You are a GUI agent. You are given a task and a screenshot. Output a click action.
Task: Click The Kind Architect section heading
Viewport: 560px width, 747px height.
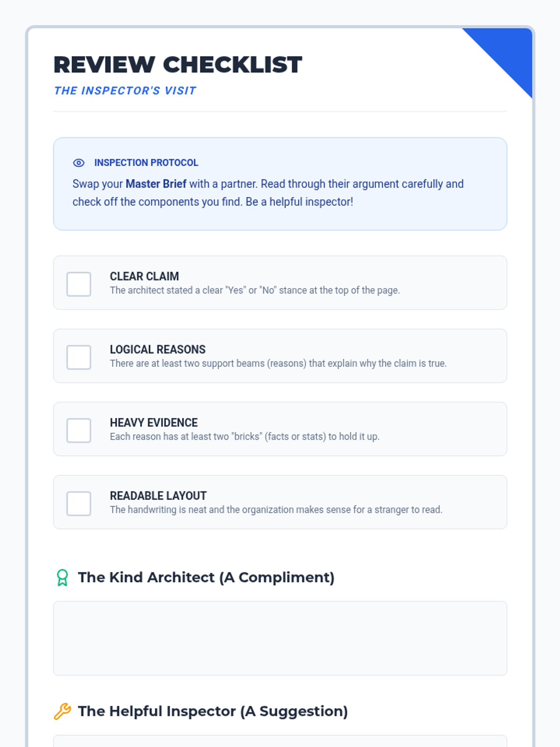206,578
